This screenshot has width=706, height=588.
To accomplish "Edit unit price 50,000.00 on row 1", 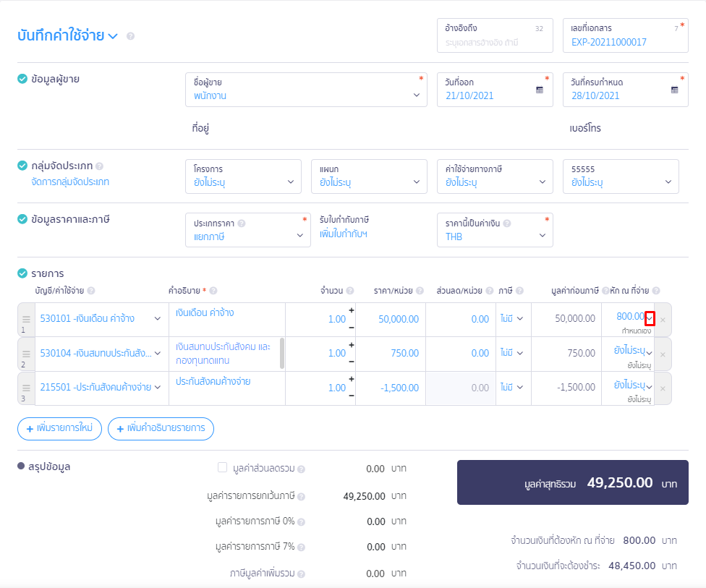I will point(391,319).
